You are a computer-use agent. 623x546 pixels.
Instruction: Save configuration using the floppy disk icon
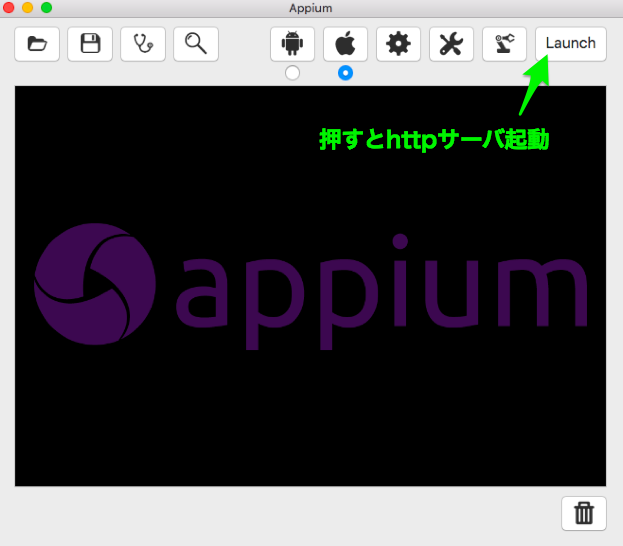click(x=90, y=44)
